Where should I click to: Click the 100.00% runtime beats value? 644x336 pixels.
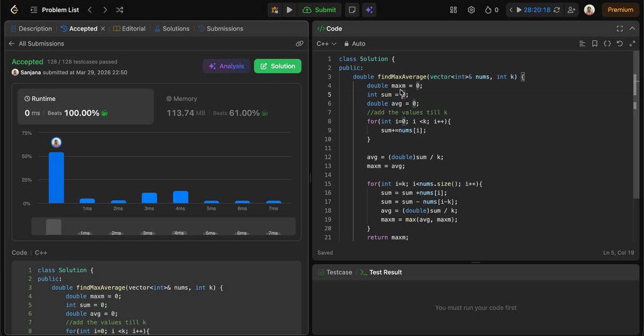tap(82, 113)
